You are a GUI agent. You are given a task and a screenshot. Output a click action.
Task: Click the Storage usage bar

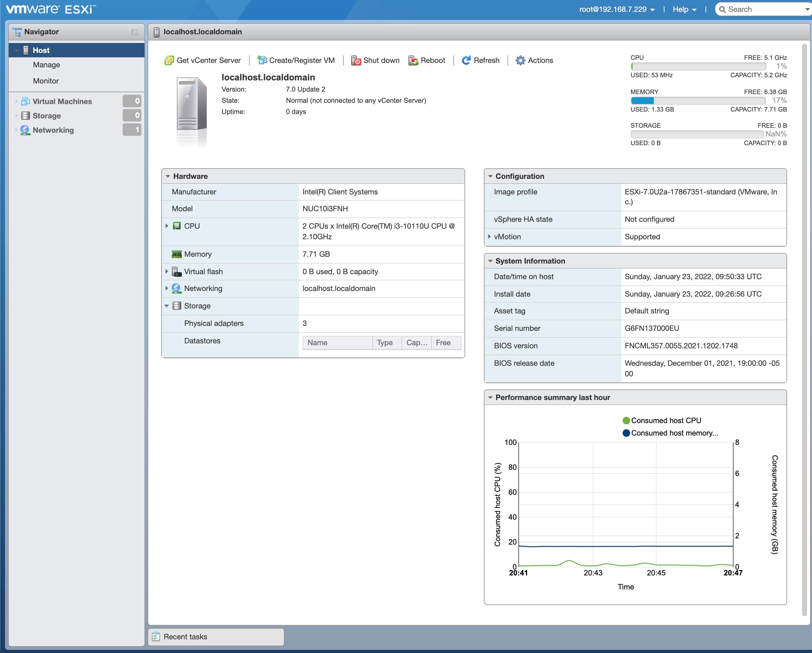[x=697, y=134]
